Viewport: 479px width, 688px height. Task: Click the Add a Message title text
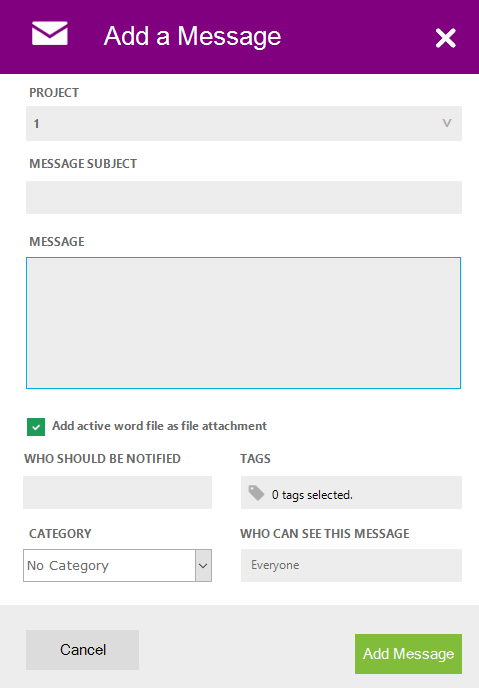click(192, 36)
